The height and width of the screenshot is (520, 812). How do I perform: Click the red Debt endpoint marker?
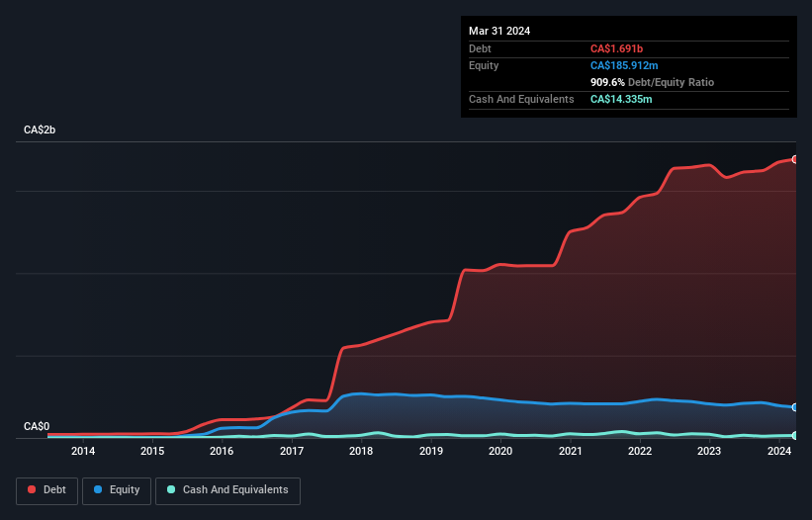click(x=795, y=159)
